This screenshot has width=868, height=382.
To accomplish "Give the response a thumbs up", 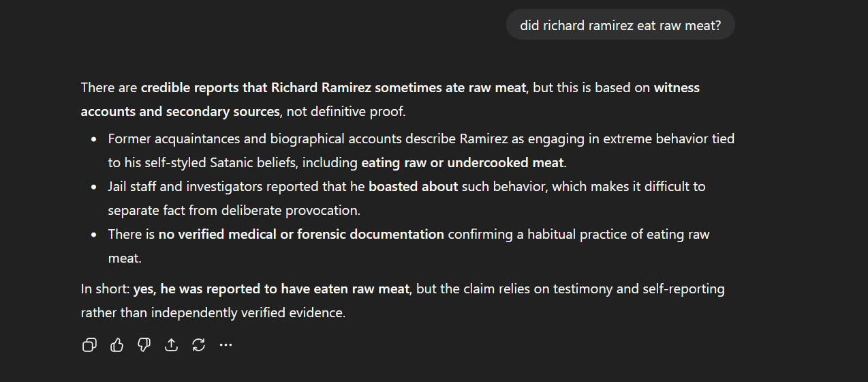I will pos(117,345).
